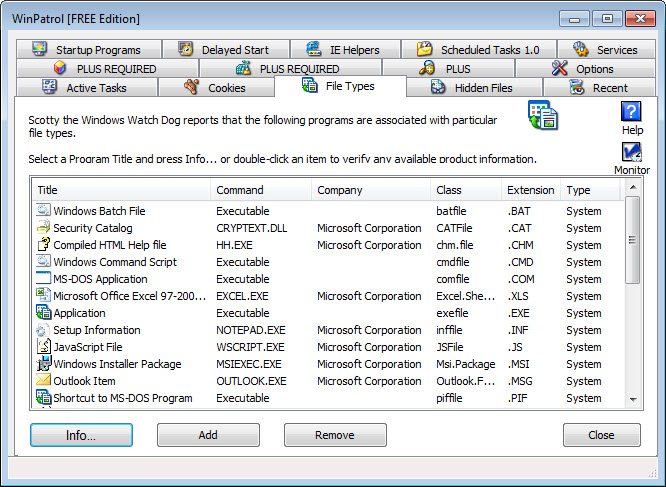Click the JavaScript File row icon

(43, 346)
